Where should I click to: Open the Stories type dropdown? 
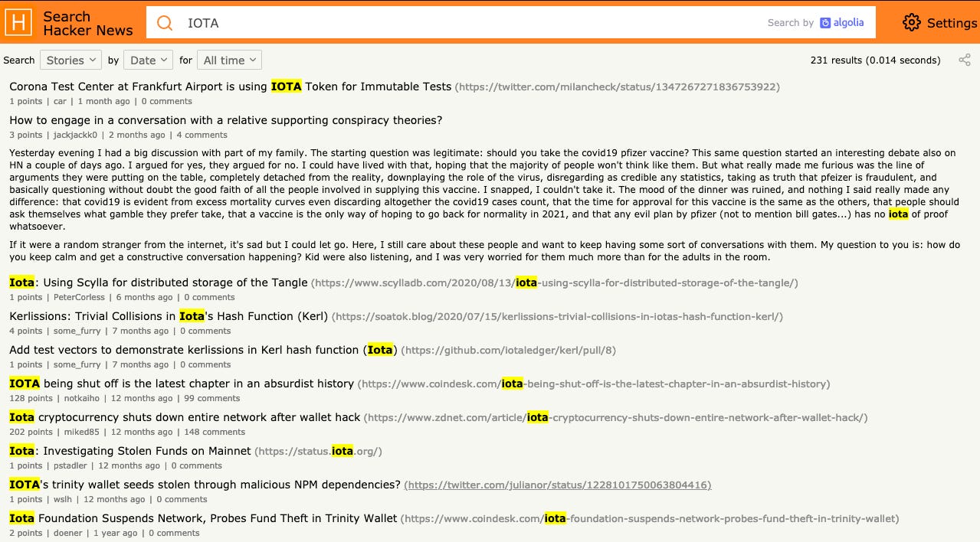coord(70,60)
